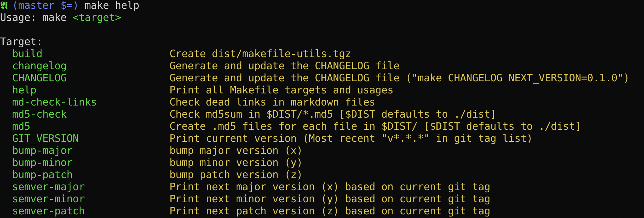Click the green <target> placeholder text
Image resolution: width=644 pixels, height=218 pixels.
[97, 18]
